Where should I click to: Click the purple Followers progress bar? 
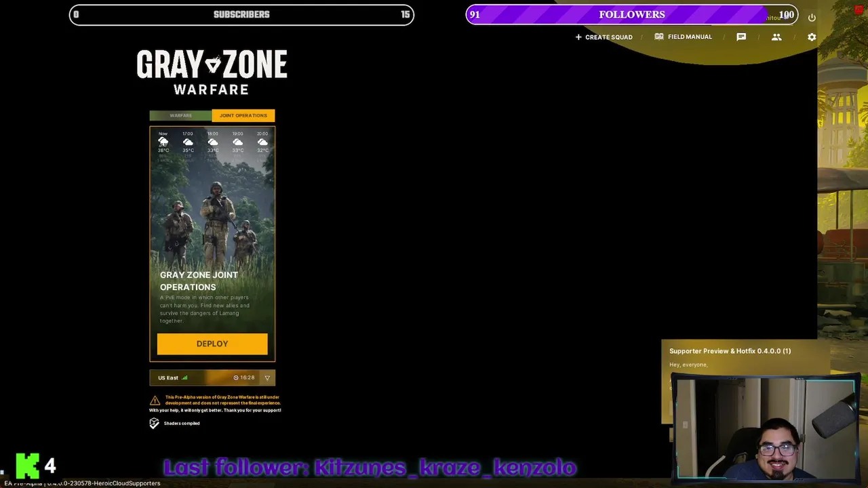[632, 14]
